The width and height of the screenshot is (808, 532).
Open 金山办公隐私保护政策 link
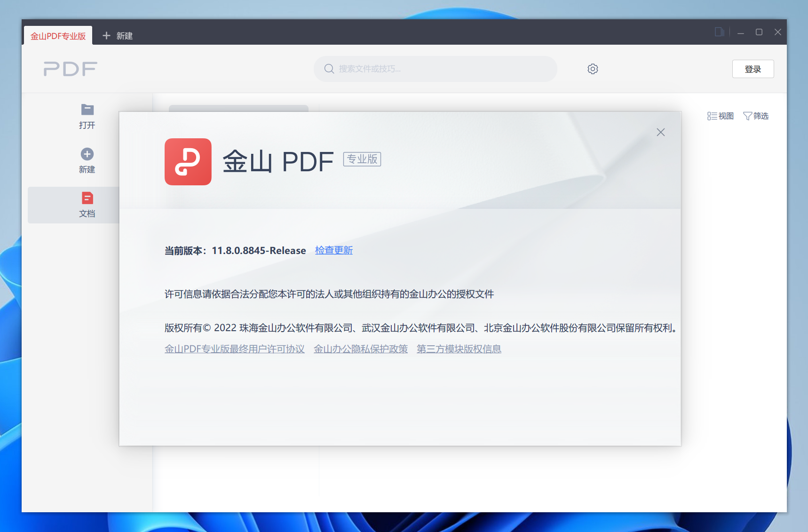[x=361, y=349]
